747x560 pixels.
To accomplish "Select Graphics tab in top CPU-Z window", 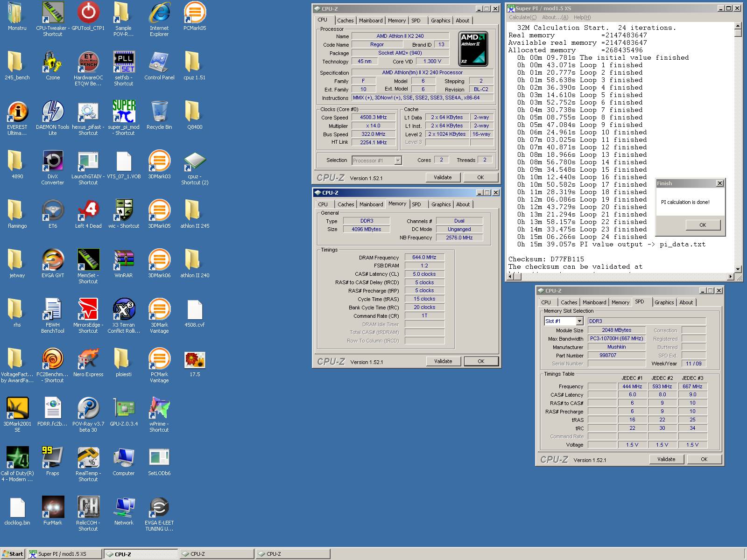I will 440,21.
